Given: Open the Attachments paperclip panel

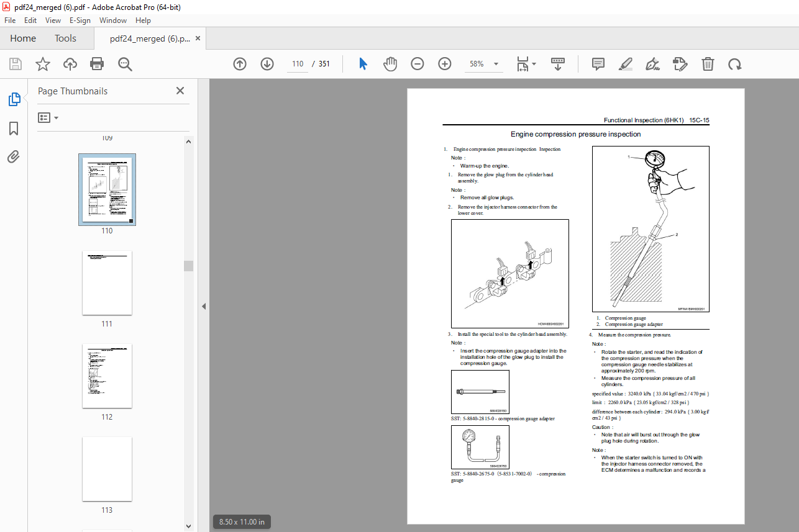Looking at the screenshot, I should tap(14, 156).
